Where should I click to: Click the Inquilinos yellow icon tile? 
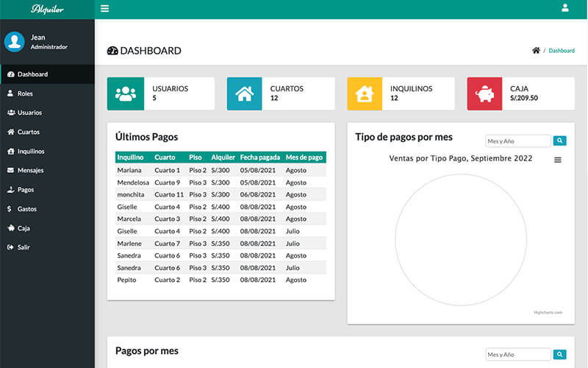tap(365, 93)
